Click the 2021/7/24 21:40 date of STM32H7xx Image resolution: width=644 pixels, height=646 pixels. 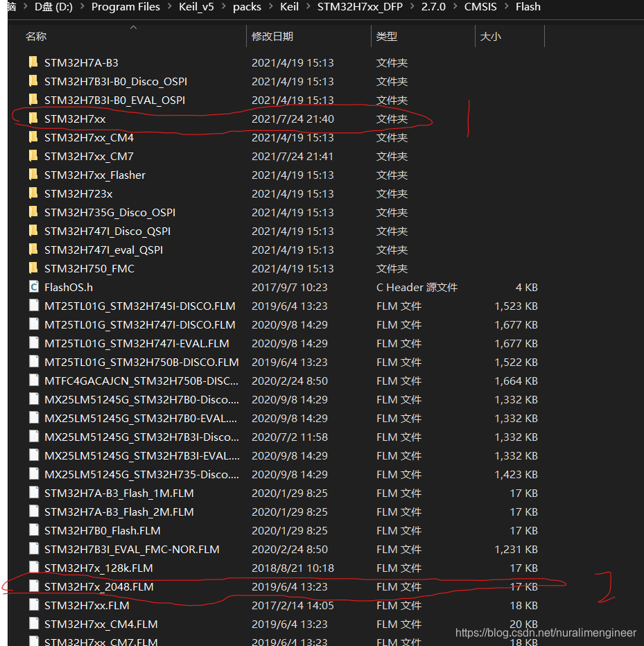click(293, 119)
